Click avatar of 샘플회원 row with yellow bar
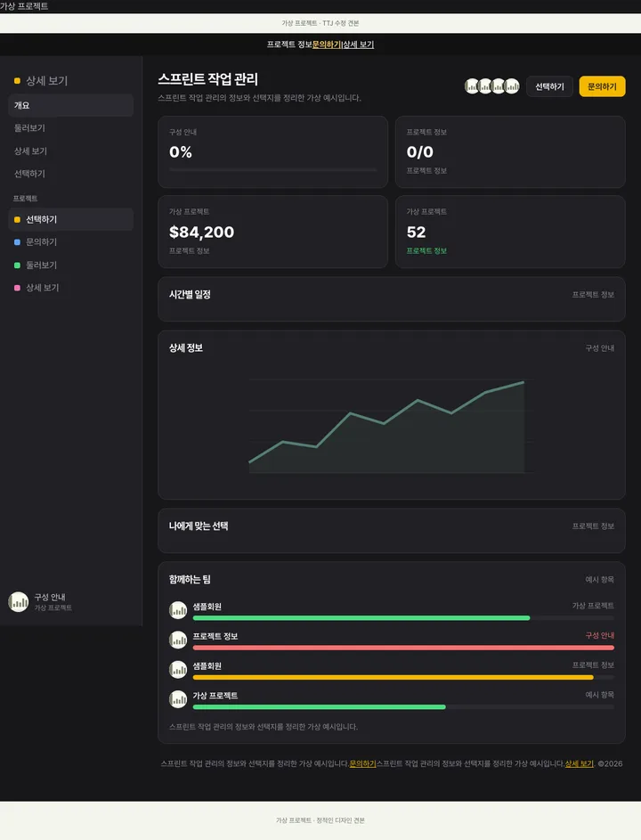Screen dimensions: 641x840 pyautogui.click(x=178, y=670)
